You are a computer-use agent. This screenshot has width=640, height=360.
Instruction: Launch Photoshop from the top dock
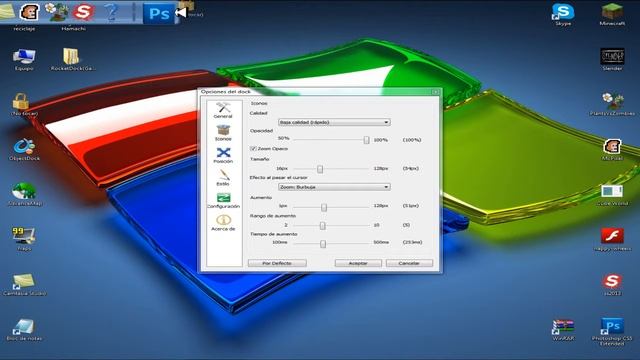pos(159,13)
